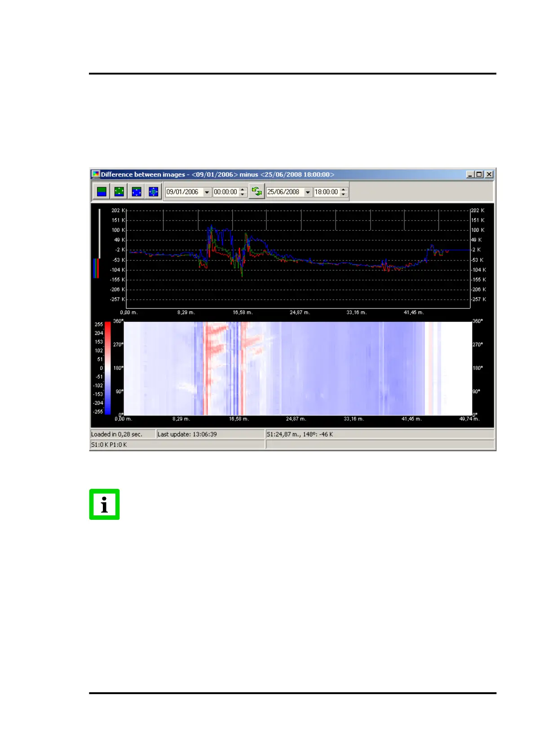This screenshot has width=535, height=756.
Task: Decrease the 00:00:00 time with down spinner
Action: click(243, 195)
